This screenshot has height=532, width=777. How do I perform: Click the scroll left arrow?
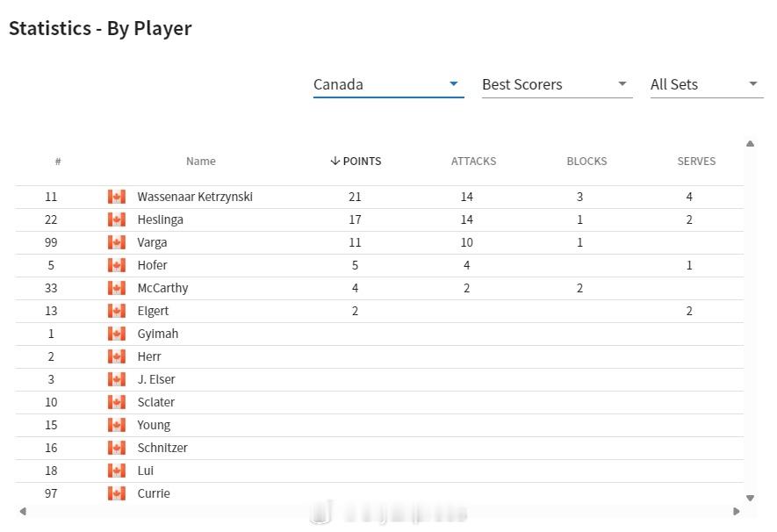(x=23, y=511)
